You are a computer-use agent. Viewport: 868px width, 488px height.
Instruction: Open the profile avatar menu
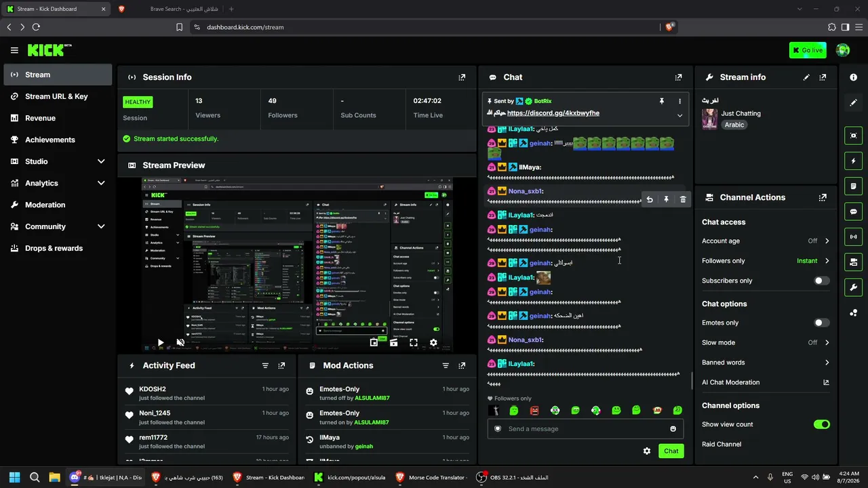pos(843,50)
